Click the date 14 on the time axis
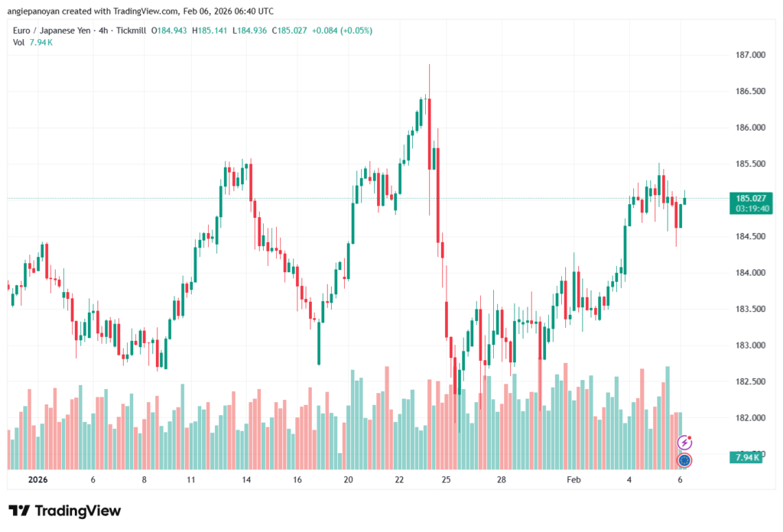783x532 pixels. tap(246, 480)
